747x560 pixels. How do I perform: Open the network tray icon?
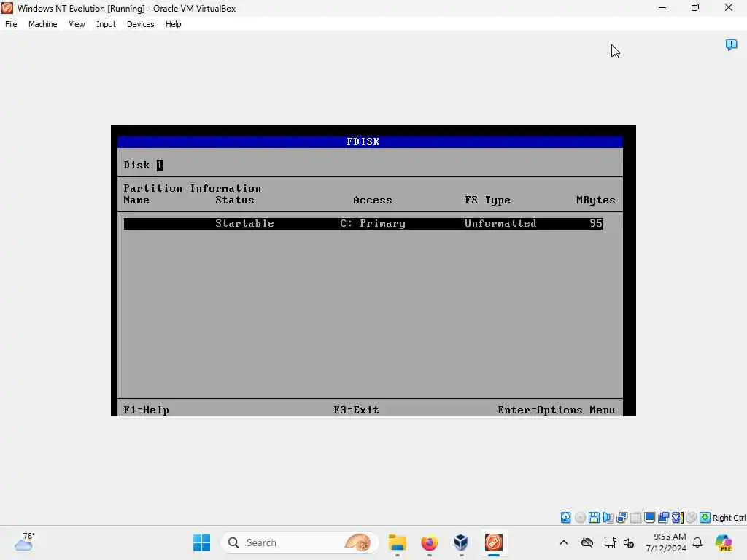point(609,542)
